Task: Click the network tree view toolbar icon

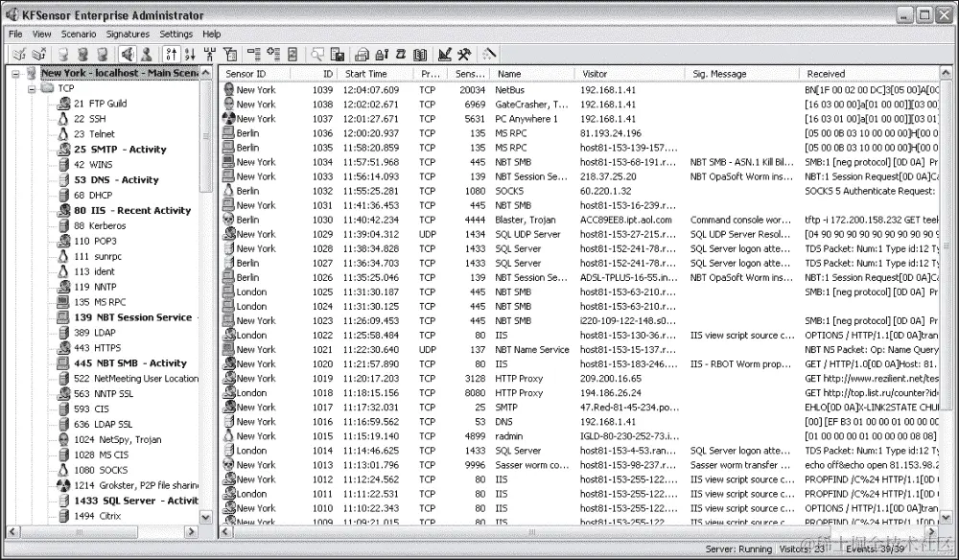Action: tap(210, 55)
